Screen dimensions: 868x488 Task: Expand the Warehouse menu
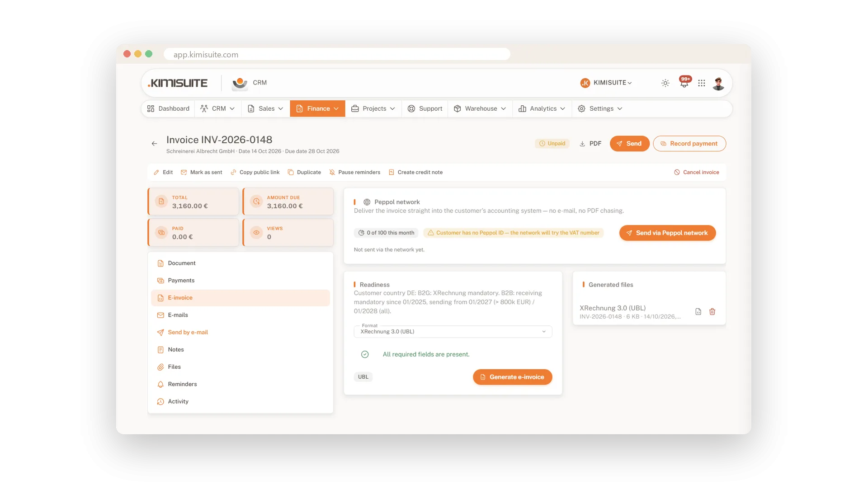click(480, 108)
